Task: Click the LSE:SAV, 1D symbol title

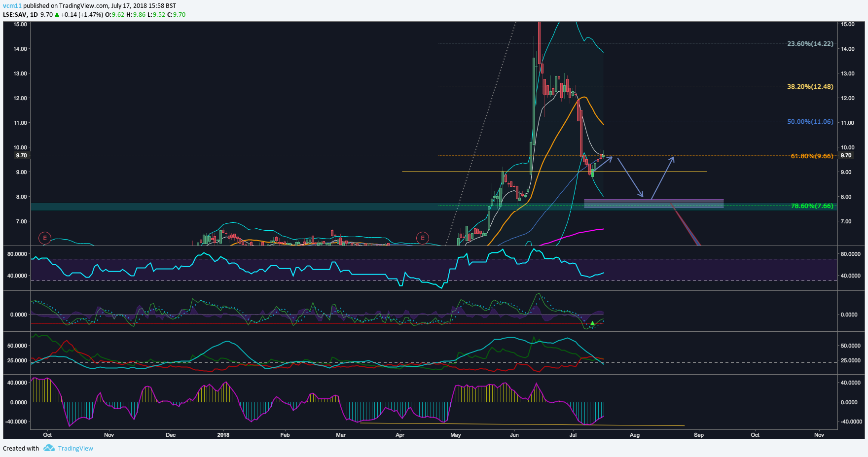Action: click(x=20, y=15)
